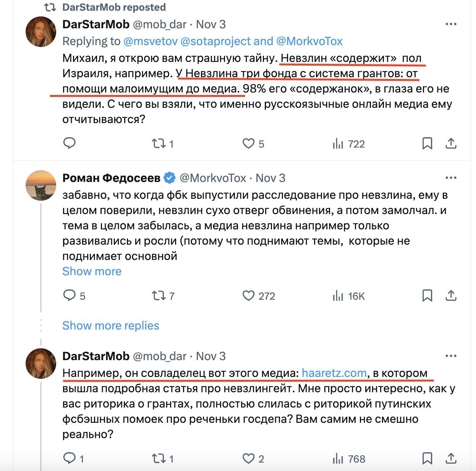Open the @msvetov mention link

coord(151,41)
